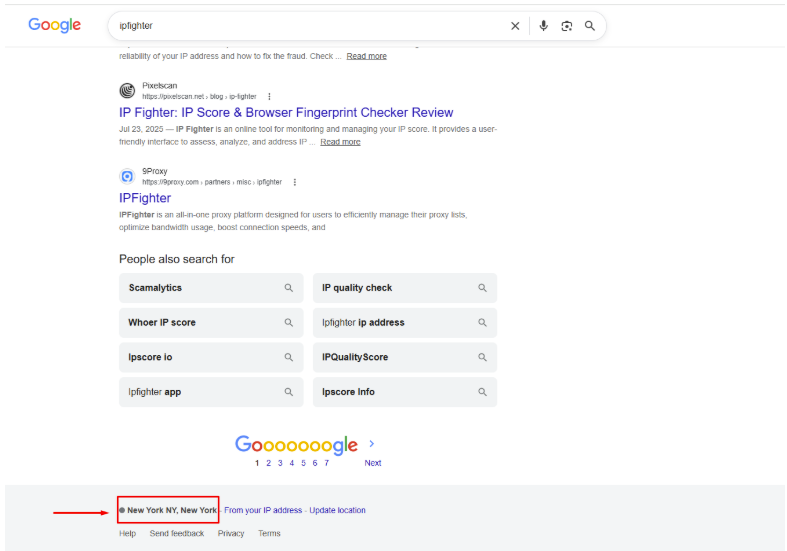Search for Ipscore io suggestion
Viewport: 787px width, 551px height.
(211, 357)
